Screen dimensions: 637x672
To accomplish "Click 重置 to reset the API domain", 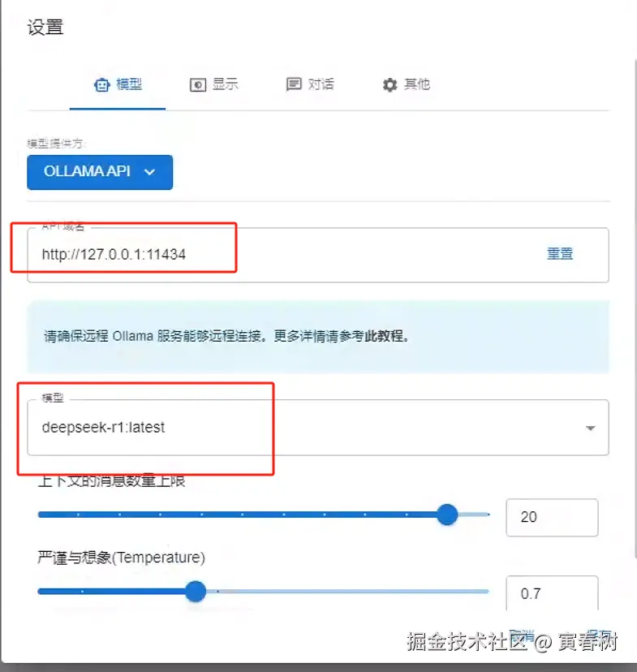I will click(560, 254).
